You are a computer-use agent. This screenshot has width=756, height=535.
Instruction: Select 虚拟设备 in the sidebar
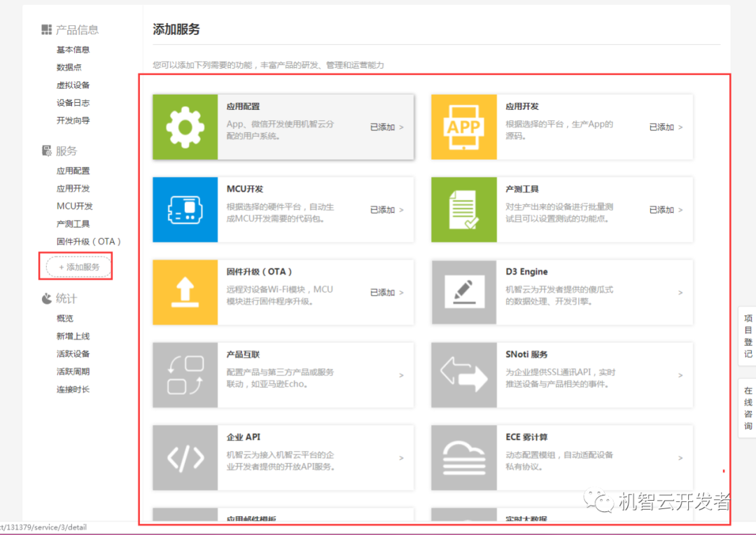click(73, 85)
